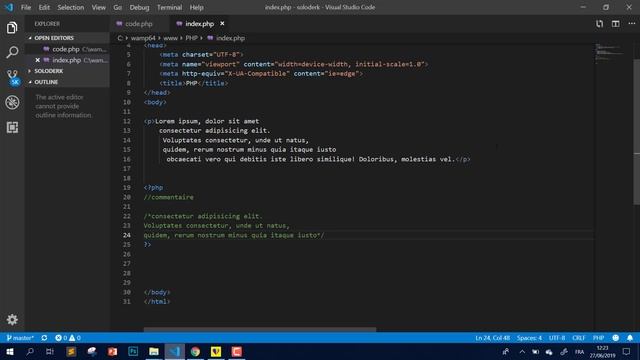Image resolution: width=640 pixels, height=360 pixels.
Task: Click the horizontal editor scrollbar
Action: pyautogui.click(x=260, y=329)
